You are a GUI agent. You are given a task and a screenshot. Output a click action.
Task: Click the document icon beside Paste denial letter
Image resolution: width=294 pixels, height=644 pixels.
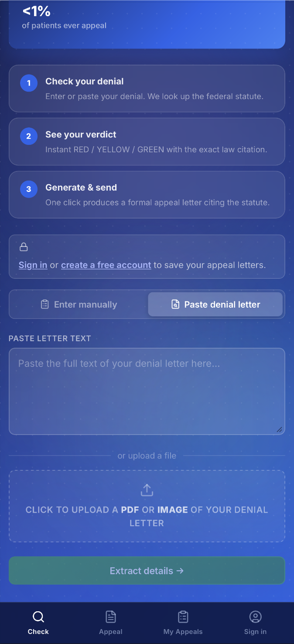(x=175, y=304)
